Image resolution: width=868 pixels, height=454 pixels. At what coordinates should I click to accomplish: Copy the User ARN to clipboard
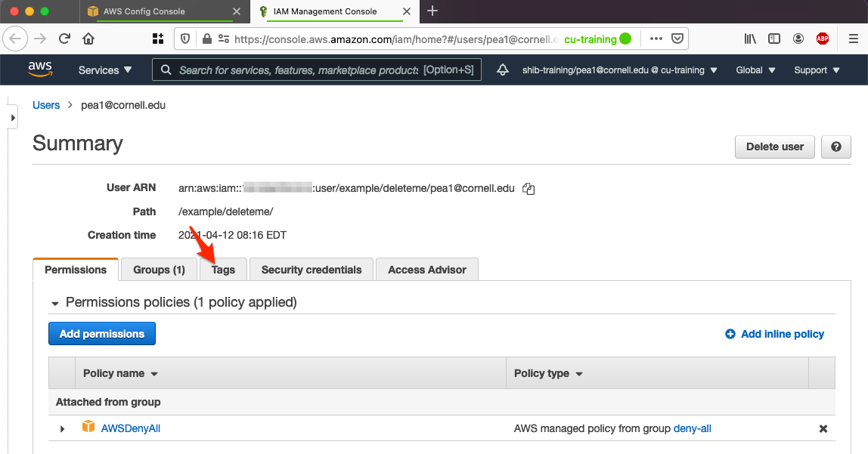pyautogui.click(x=529, y=189)
